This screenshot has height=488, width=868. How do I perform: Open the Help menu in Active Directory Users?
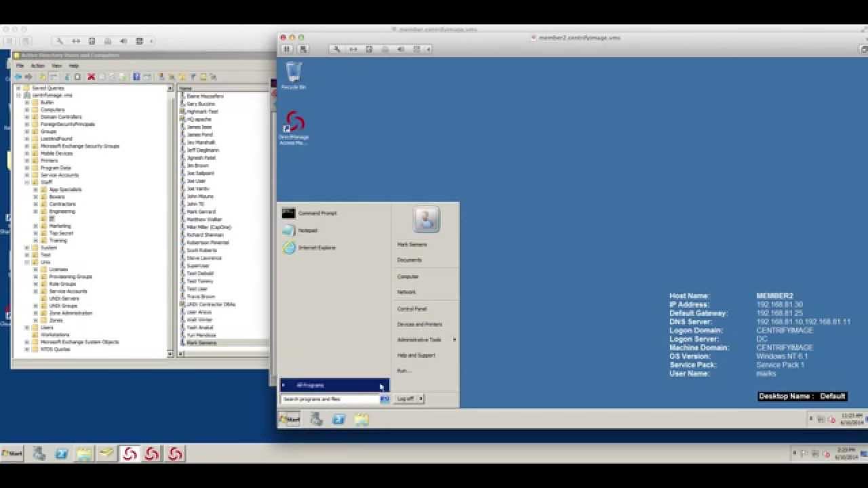[x=74, y=66]
